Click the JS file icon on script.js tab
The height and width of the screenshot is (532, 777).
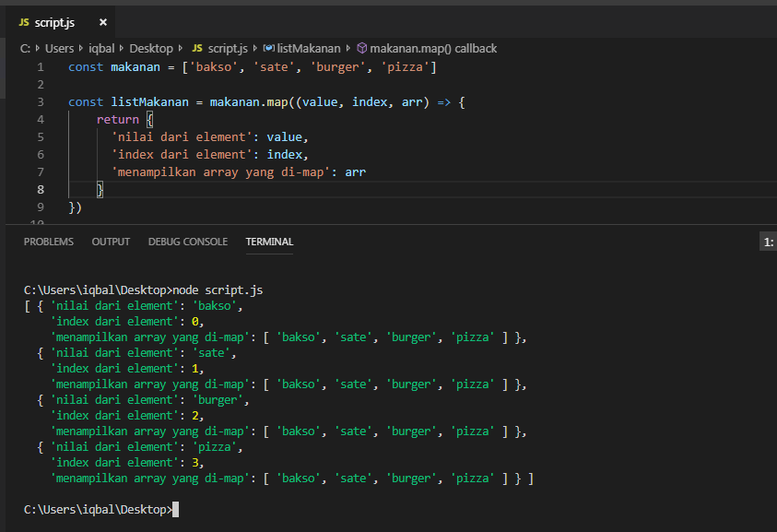pyautogui.click(x=24, y=22)
